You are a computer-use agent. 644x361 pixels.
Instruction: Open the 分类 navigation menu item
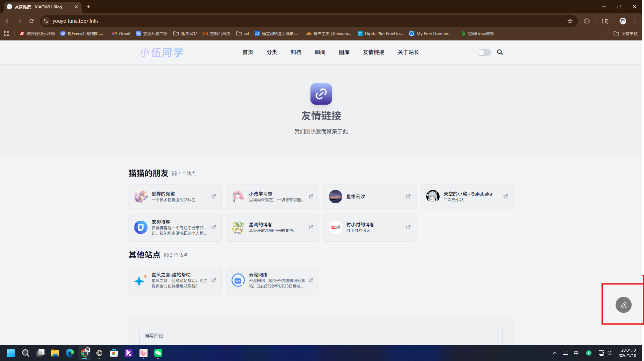click(x=272, y=52)
